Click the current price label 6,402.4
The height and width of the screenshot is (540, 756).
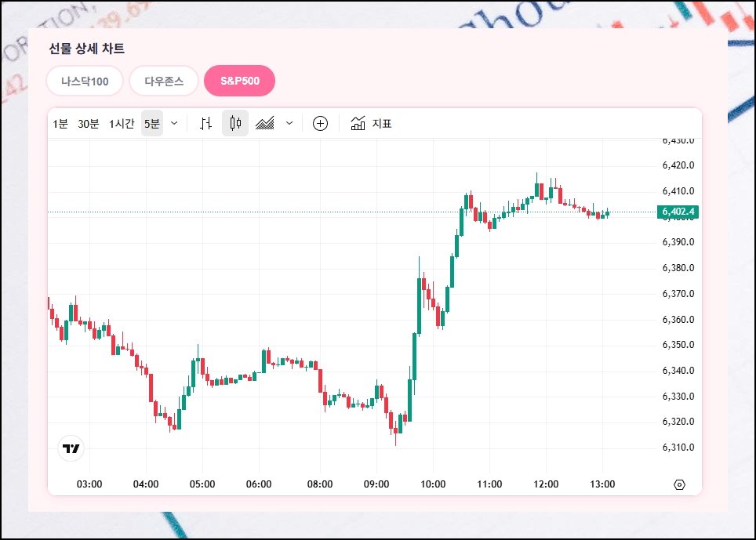coord(678,212)
